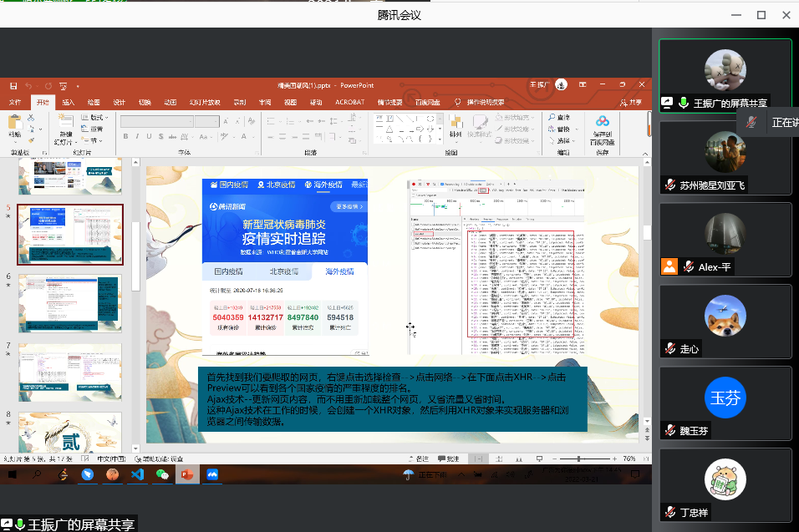The width and height of the screenshot is (799, 532).
Task: Click the Baidu Netdisk save icon in ribbon
Action: [603, 128]
